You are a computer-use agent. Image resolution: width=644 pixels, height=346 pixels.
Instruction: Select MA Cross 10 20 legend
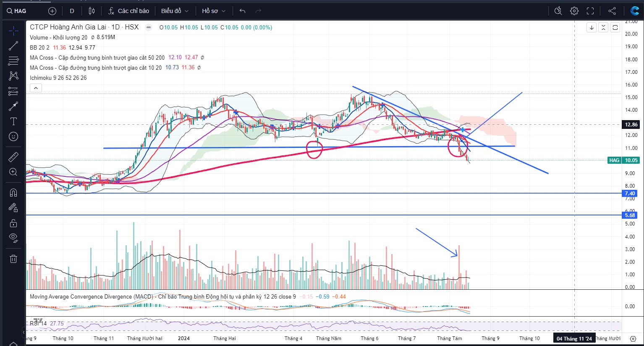[x=95, y=68]
